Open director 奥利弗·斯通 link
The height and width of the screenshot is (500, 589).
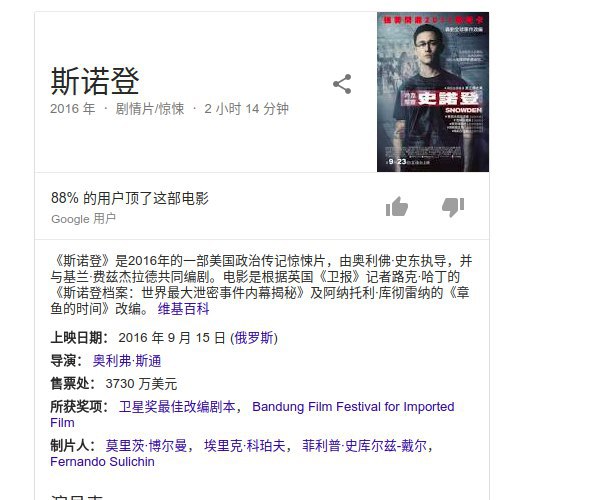[127, 361]
